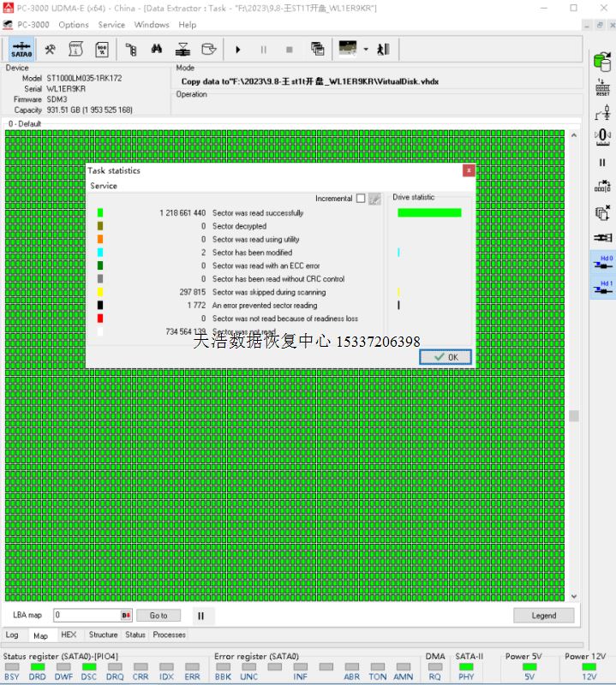This screenshot has height=685, width=616.
Task: Click OK in Task statistics dialog
Action: [446, 357]
